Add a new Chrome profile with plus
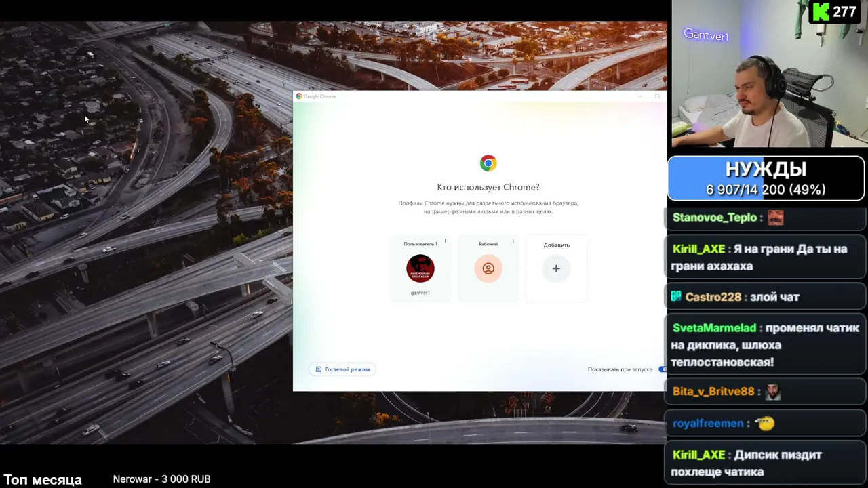 (556, 268)
